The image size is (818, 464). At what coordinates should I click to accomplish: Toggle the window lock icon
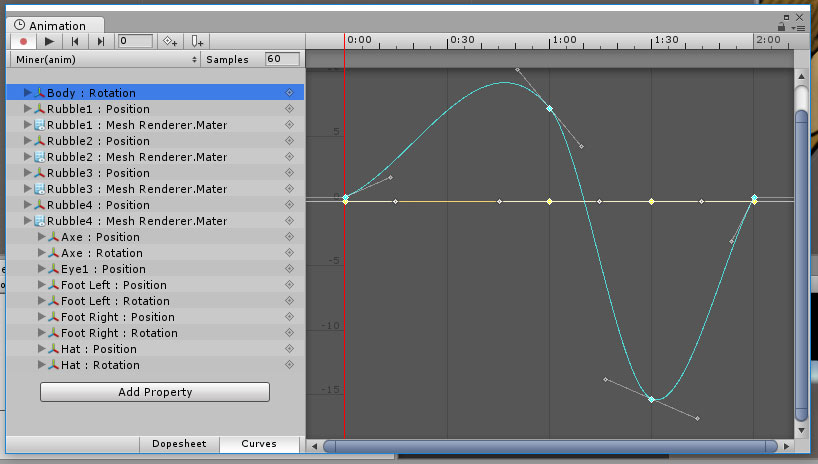click(781, 28)
